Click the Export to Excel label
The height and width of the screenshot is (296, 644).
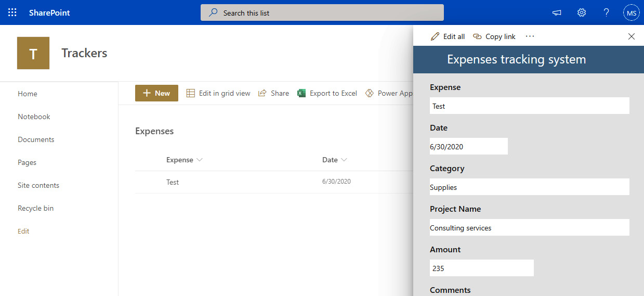tap(333, 94)
